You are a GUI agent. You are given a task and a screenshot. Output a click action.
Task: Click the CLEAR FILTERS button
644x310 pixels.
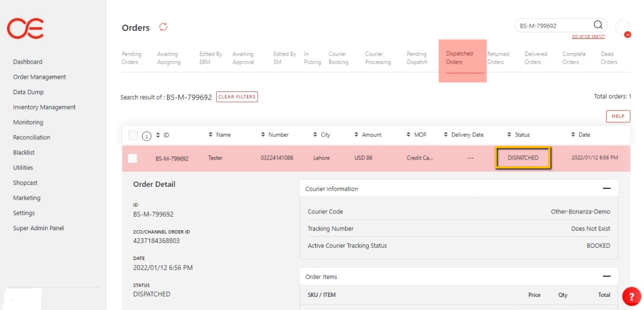tap(237, 97)
